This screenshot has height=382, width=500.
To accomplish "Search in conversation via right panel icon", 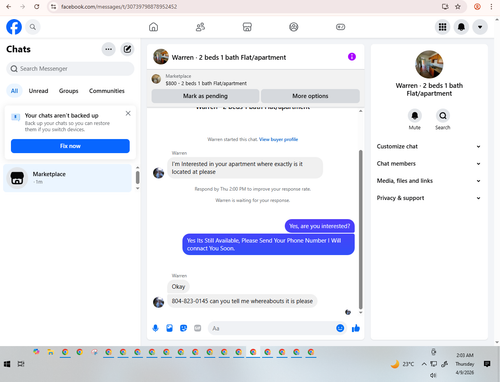I will (443, 116).
